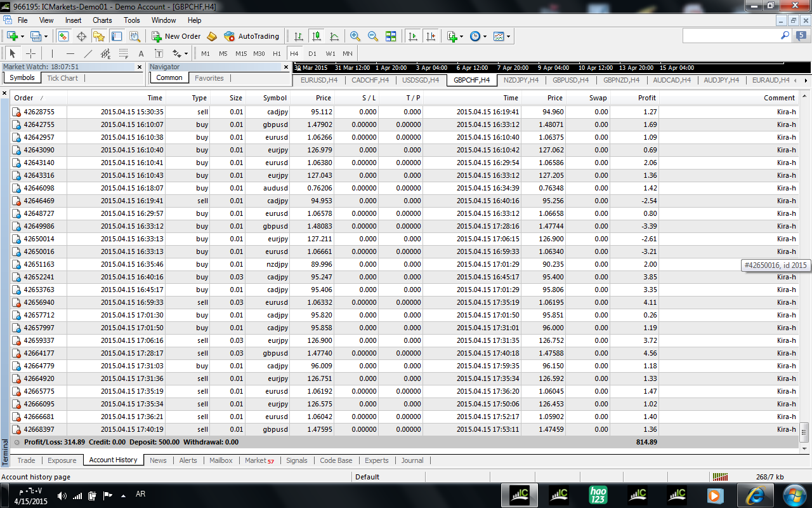The image size is (812, 508).
Task: Sort by the Symbol column header
Action: tap(268, 98)
